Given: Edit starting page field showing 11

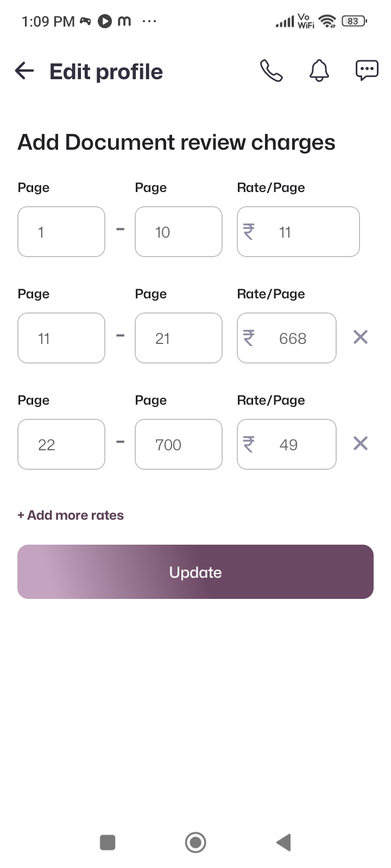Looking at the screenshot, I should [61, 338].
